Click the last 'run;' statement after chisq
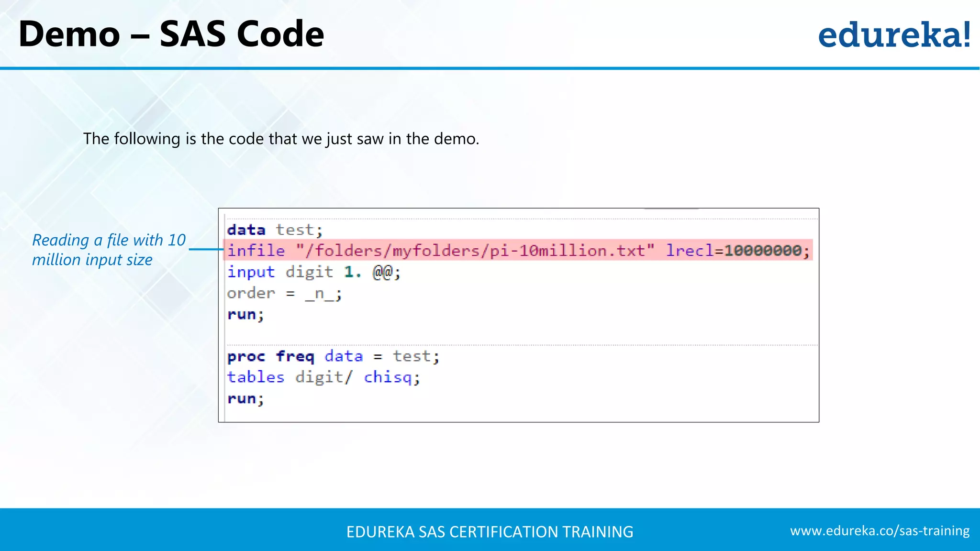The height and width of the screenshot is (551, 980). pyautogui.click(x=245, y=398)
